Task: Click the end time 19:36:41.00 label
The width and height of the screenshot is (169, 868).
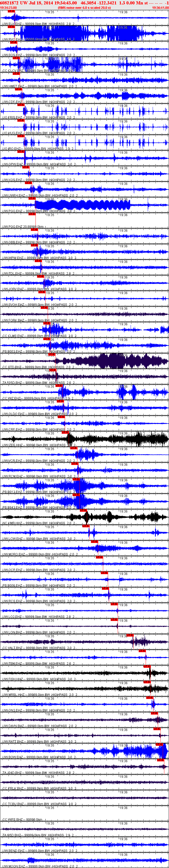Action: click(x=160, y=8)
